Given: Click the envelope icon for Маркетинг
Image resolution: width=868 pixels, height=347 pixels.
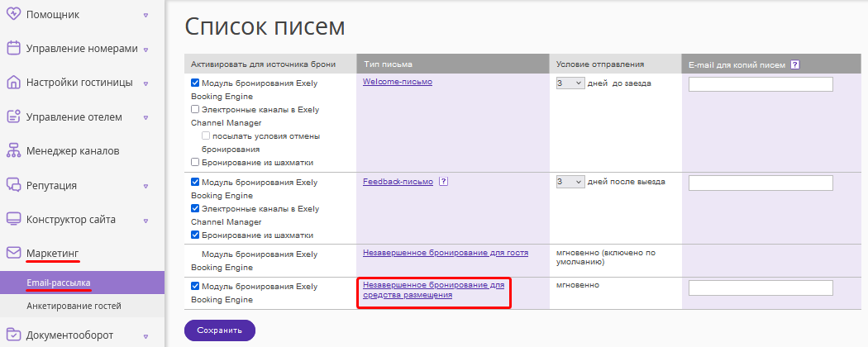Looking at the screenshot, I should pyautogui.click(x=13, y=253).
